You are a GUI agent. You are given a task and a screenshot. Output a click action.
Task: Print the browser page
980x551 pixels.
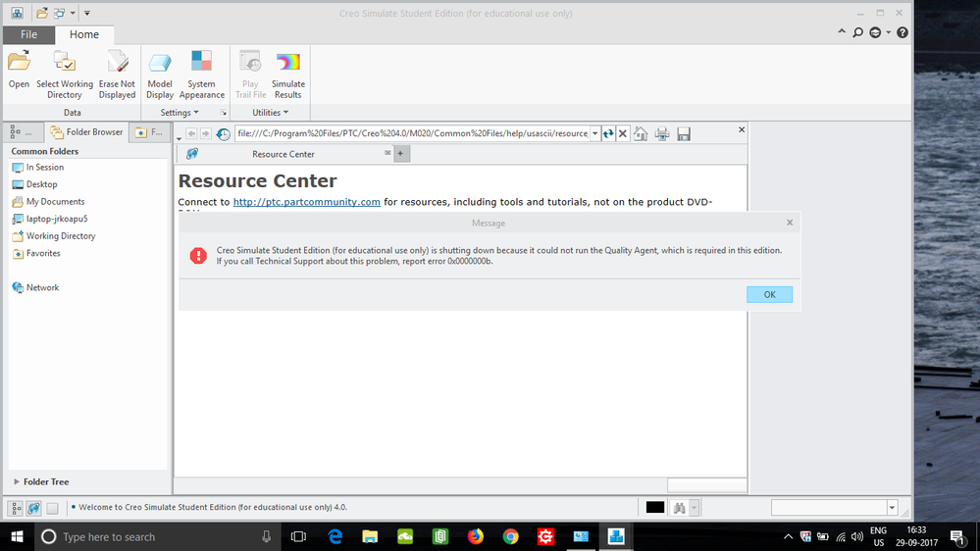662,133
